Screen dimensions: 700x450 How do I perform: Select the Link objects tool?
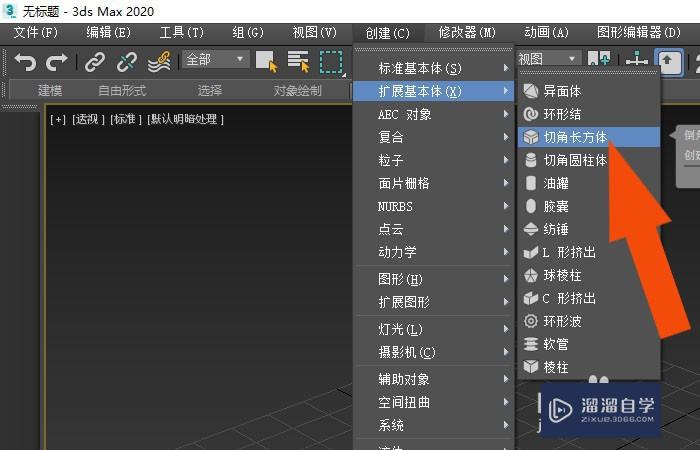pyautogui.click(x=95, y=62)
